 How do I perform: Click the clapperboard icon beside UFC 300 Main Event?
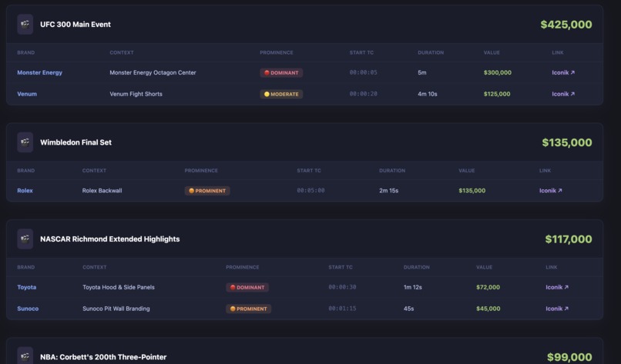25,24
